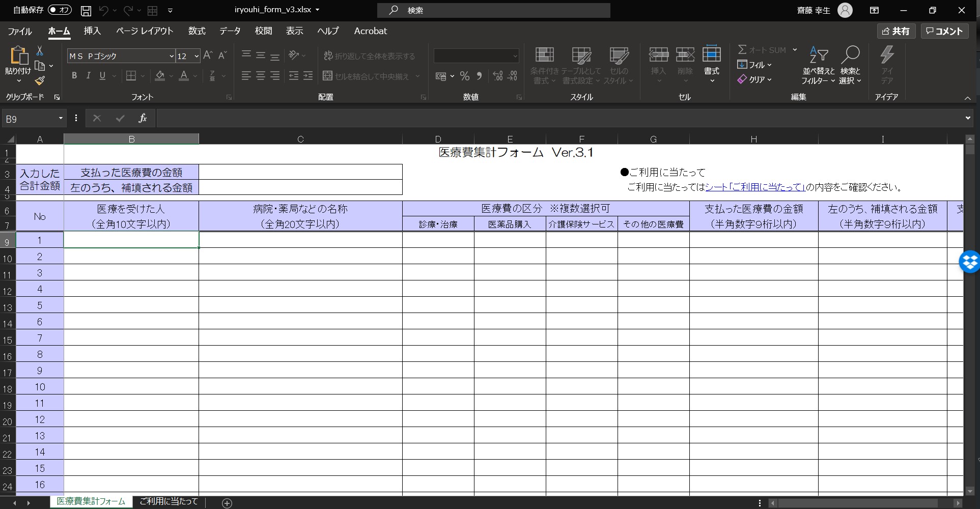The image size is (980, 509).
Task: Switch to the Page Layout (ページ レイアウト) tab
Action: tap(145, 31)
